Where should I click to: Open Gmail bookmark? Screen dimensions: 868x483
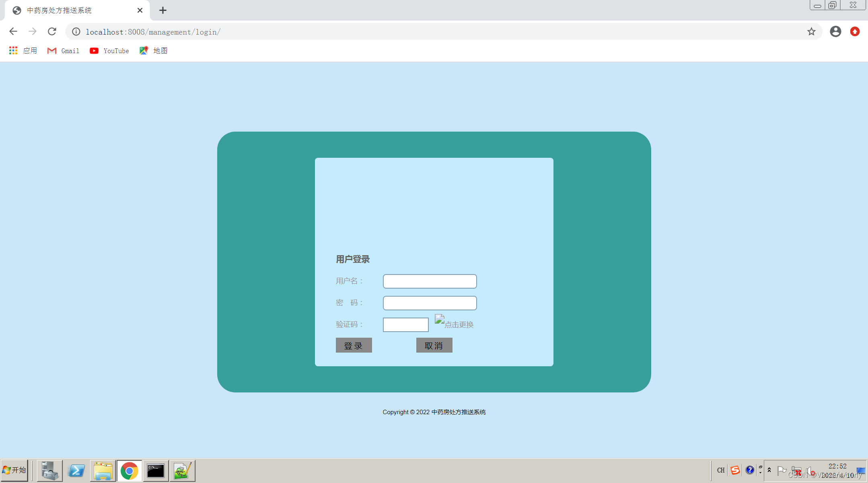tap(63, 51)
